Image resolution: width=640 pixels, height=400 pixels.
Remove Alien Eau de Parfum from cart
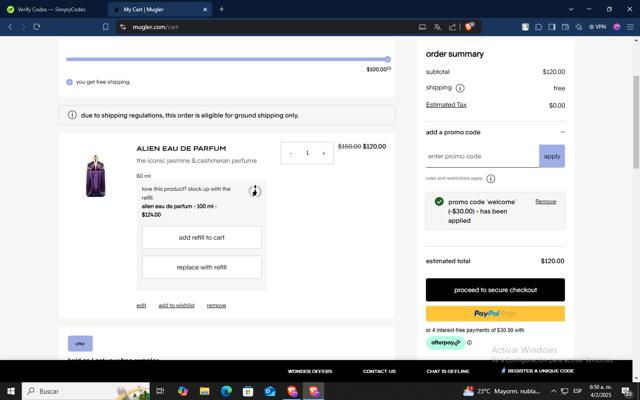click(216, 305)
